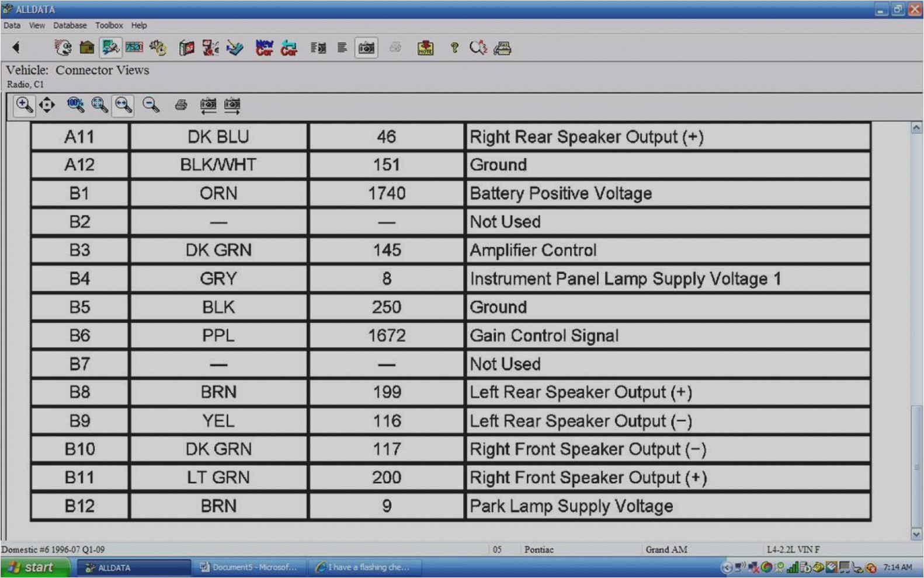Toggle the zoom in magnifier tool

[24, 105]
